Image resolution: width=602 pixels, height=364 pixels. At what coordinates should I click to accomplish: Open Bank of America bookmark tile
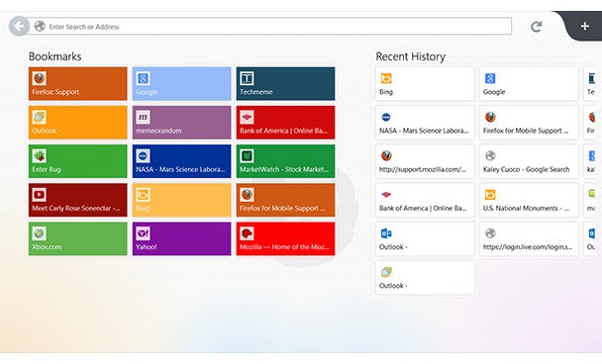(x=285, y=123)
